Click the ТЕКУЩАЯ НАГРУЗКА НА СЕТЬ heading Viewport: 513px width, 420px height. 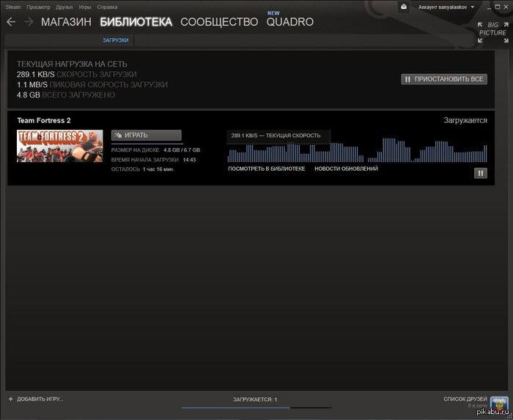(x=72, y=64)
